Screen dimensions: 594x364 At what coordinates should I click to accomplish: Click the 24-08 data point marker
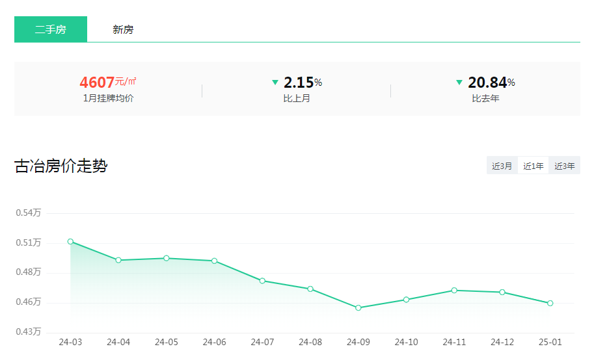[310, 289]
